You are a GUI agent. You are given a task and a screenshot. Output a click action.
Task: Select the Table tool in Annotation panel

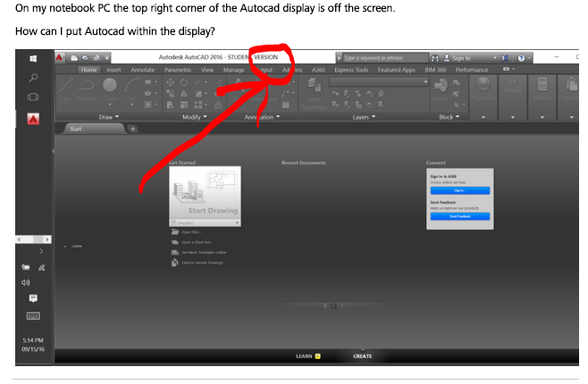[x=286, y=104]
